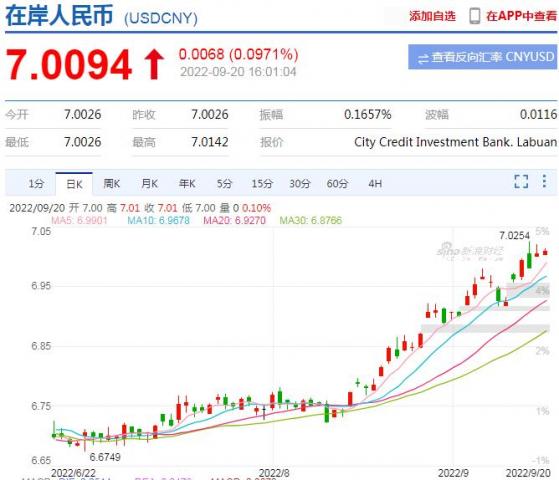Click the 6.6749 low marker on chart
Screen dimensions: 559x480
pos(105,457)
